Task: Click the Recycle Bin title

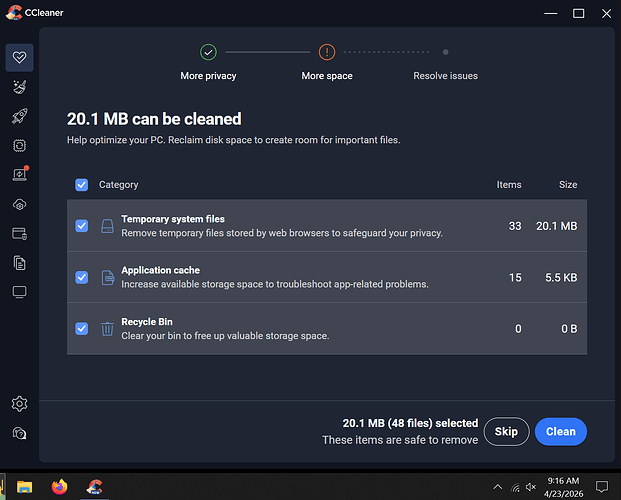Action: [x=147, y=322]
